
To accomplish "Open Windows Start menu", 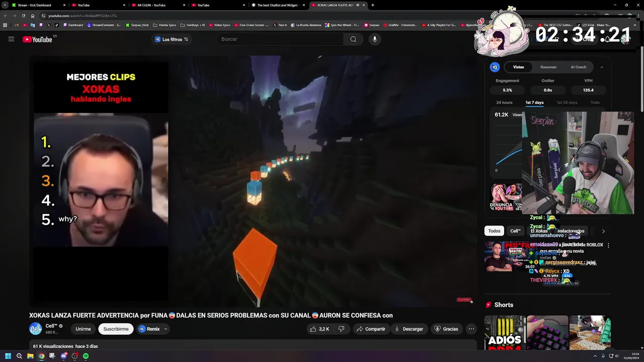I will 8,356.
